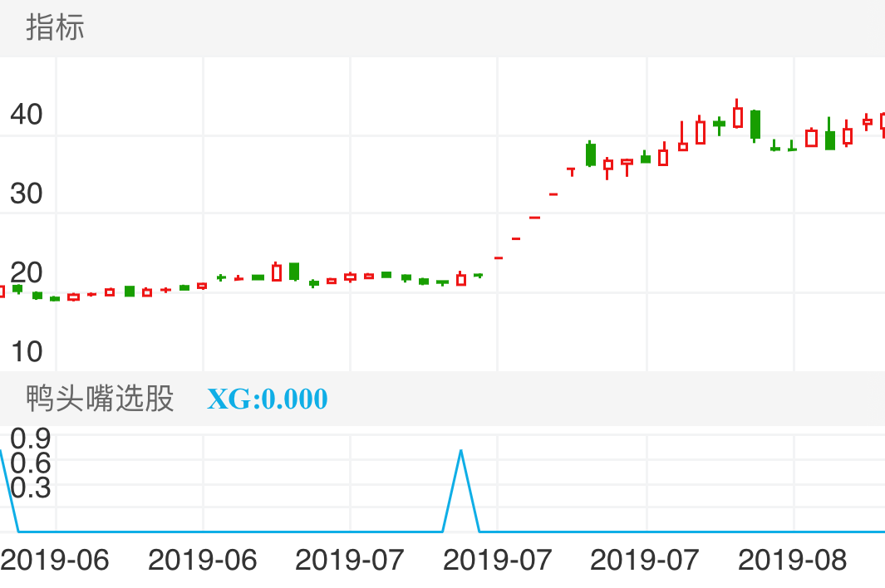Click the XG:0.000 indicator value

[267, 399]
